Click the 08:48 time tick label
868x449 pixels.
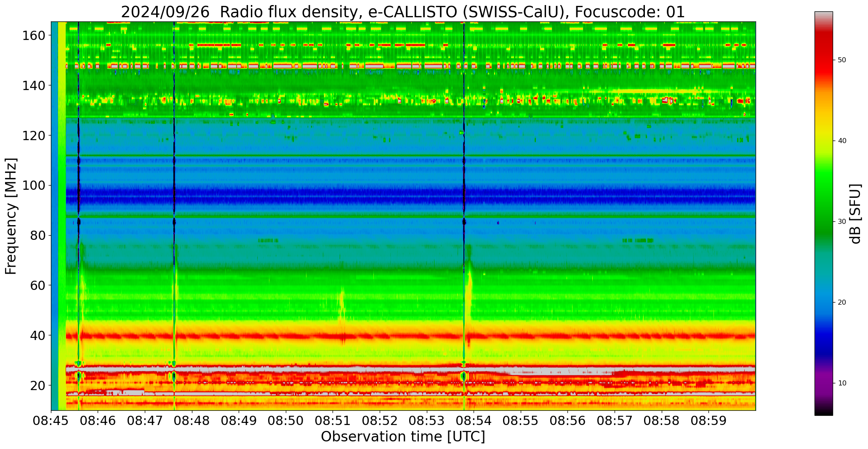[x=192, y=420]
